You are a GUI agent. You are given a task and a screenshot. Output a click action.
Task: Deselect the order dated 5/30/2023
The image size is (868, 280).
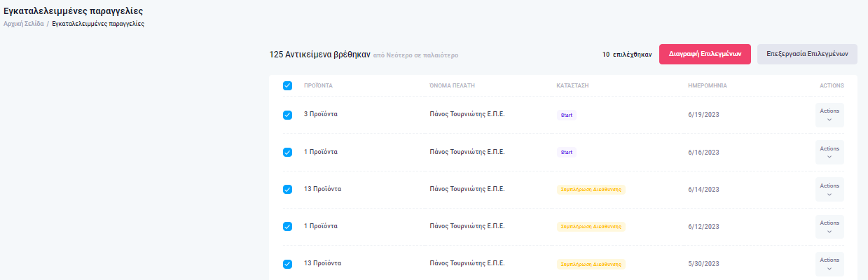[x=287, y=264]
